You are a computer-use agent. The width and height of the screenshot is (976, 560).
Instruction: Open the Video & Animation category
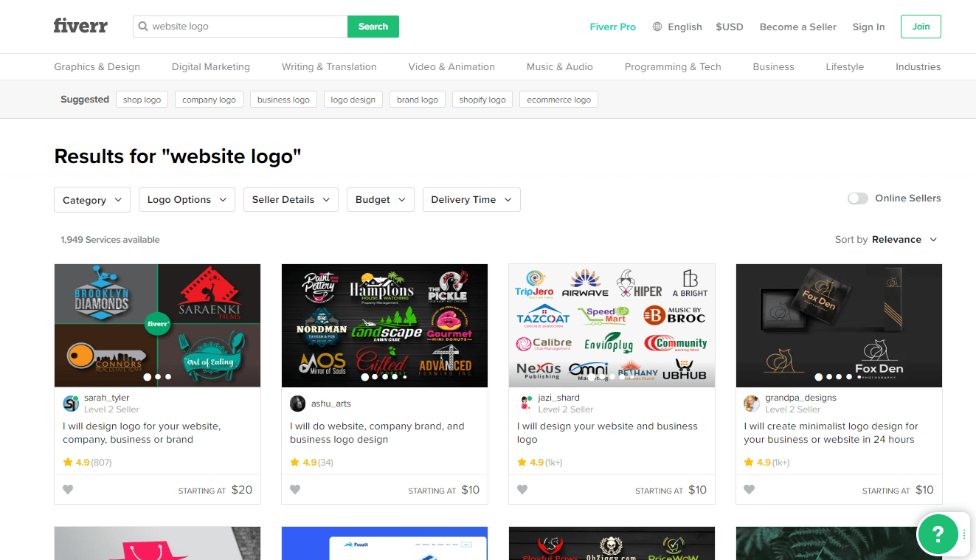(451, 66)
